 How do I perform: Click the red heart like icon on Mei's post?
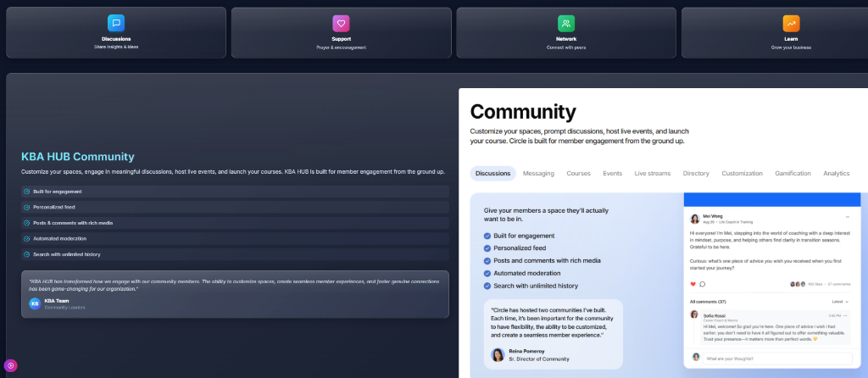click(693, 284)
